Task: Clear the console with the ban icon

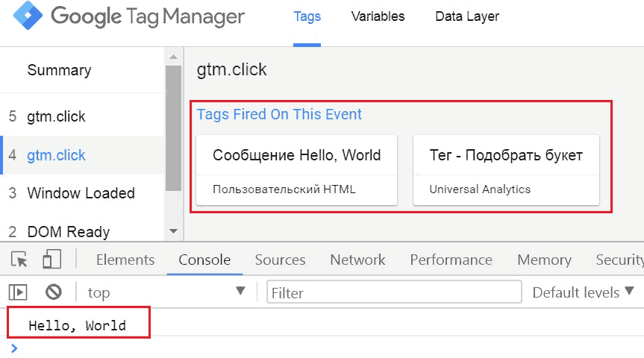Action: (x=54, y=292)
